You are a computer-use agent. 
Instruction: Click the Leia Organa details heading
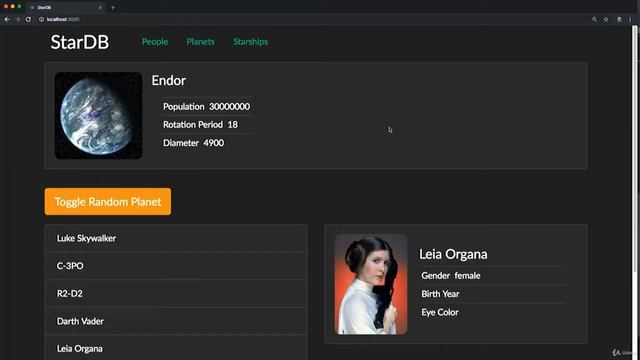[x=453, y=254]
